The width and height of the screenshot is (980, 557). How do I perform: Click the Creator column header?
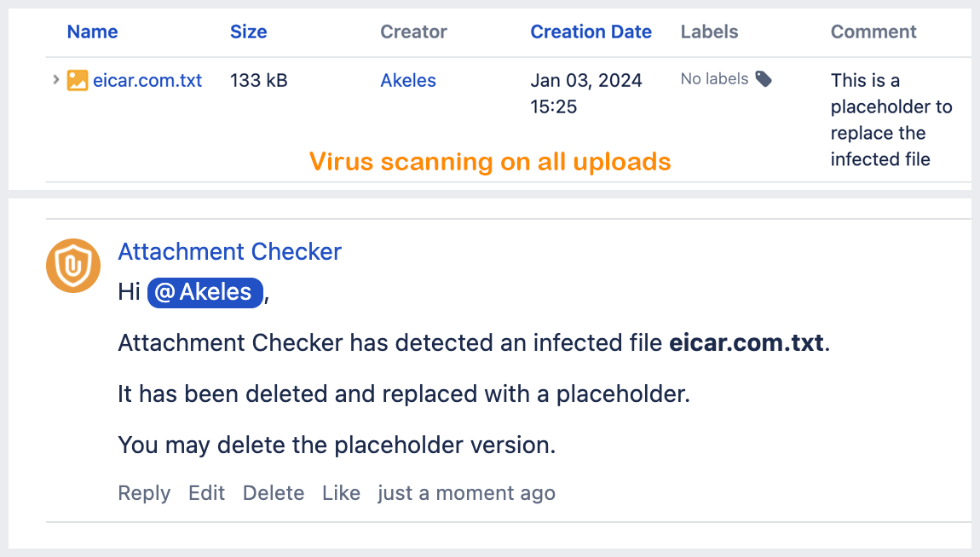413,32
